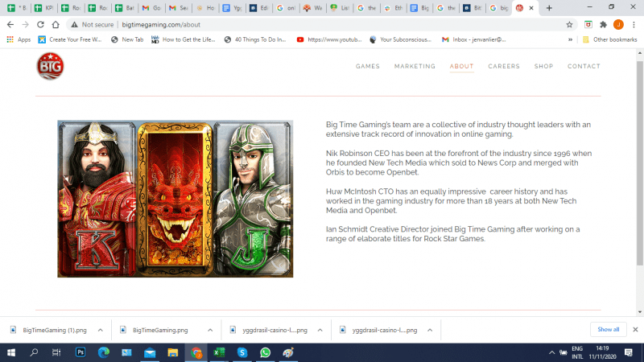The image size is (644, 362).
Task: Reload the page with the refresh icon
Action: (40, 25)
